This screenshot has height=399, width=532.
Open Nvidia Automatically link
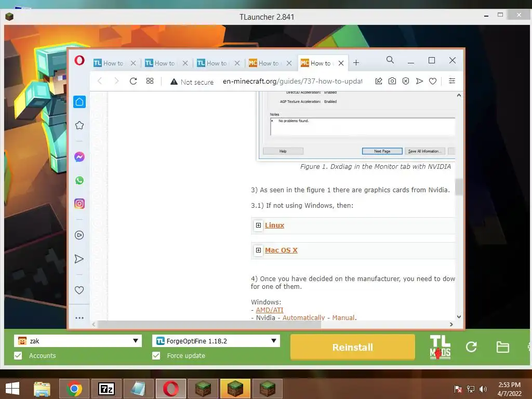point(303,317)
